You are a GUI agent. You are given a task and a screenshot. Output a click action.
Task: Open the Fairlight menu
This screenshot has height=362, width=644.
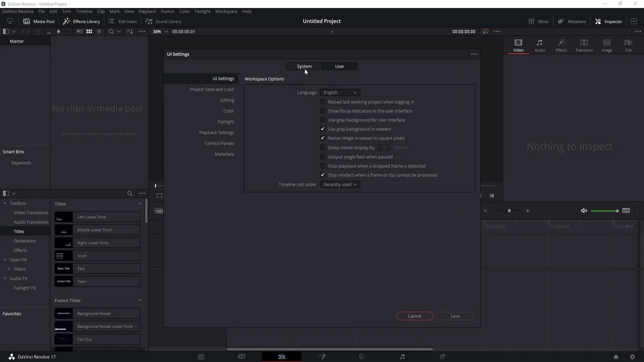pos(202,11)
